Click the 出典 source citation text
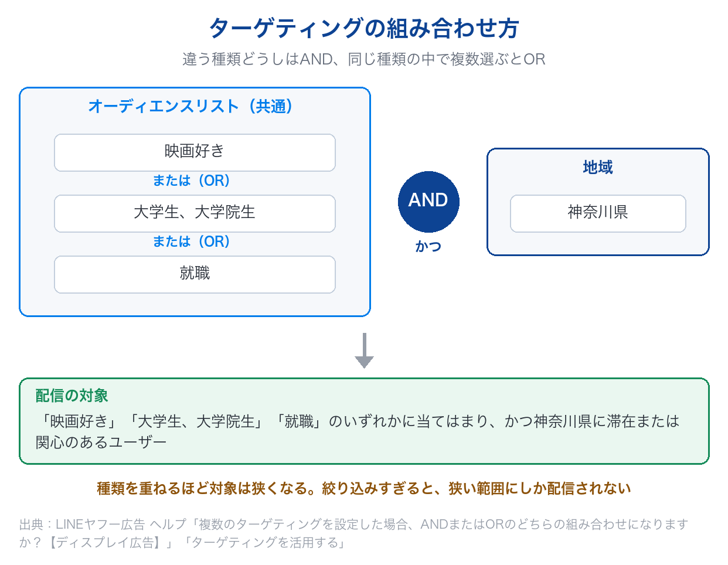Screen dimensions: 728x565 pyautogui.click(x=353, y=533)
